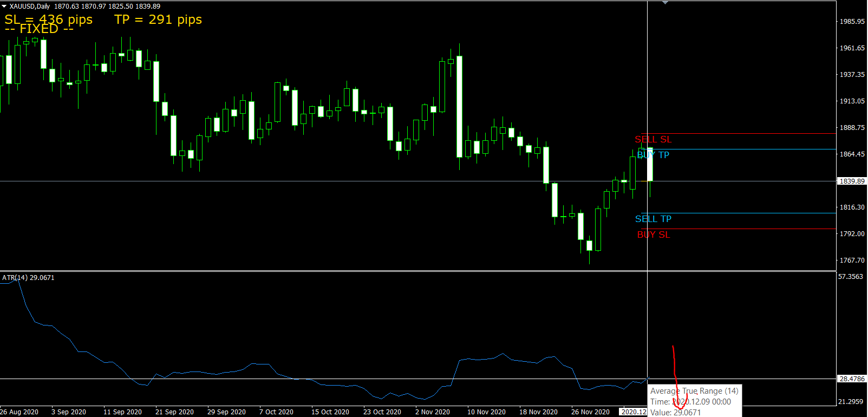Select the SELL SL label
Viewport: 868px width, 417px height.
tap(653, 140)
